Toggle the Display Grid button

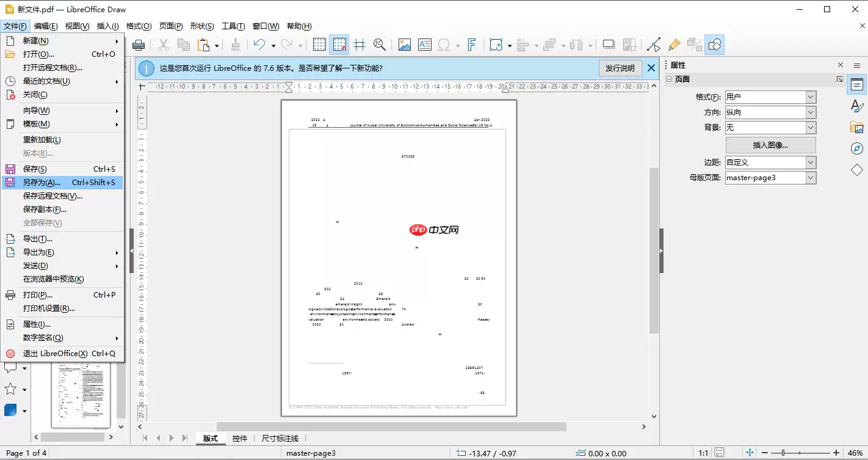(x=319, y=44)
